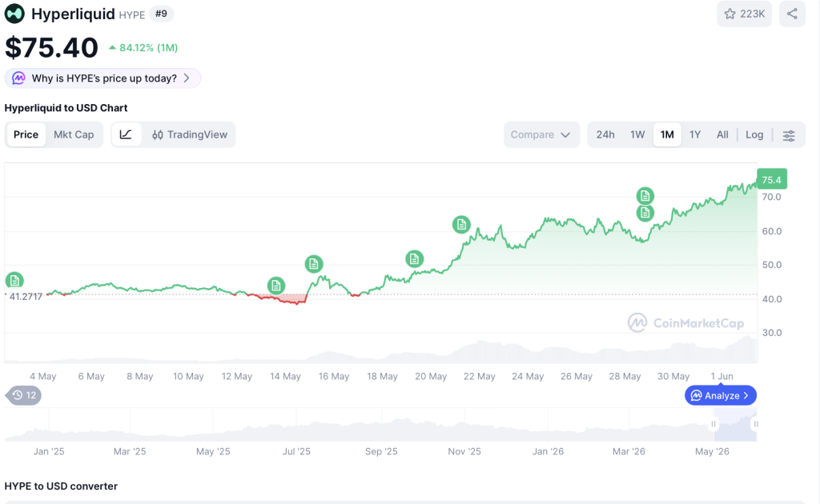Add HYPE to watchlist via star icon
The image size is (820, 504).
[x=744, y=14]
